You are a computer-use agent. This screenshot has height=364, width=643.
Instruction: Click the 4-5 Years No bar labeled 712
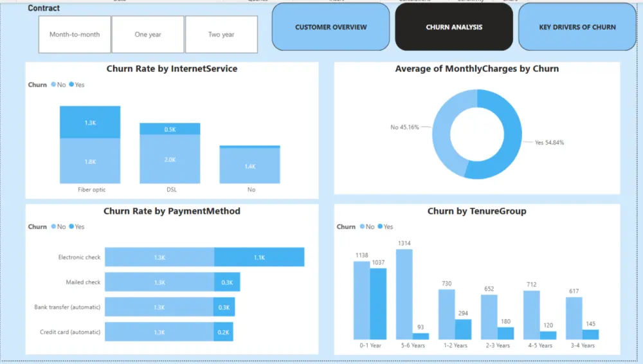coord(532,315)
